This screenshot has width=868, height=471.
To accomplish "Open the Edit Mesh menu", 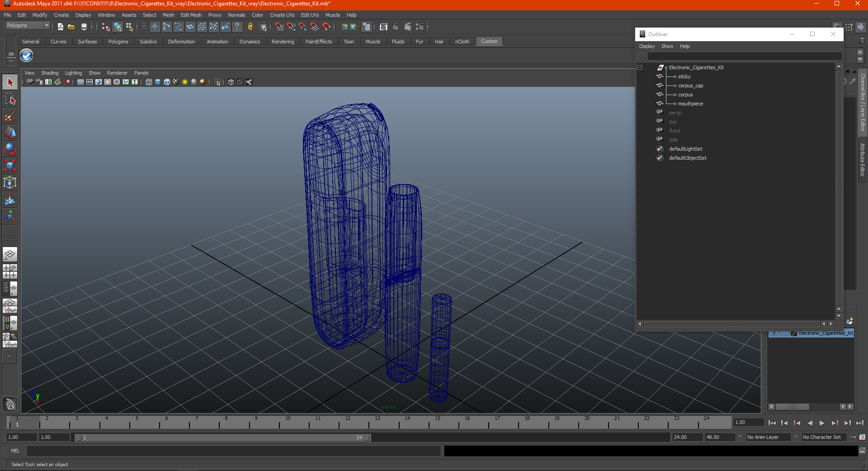I will click(x=191, y=15).
